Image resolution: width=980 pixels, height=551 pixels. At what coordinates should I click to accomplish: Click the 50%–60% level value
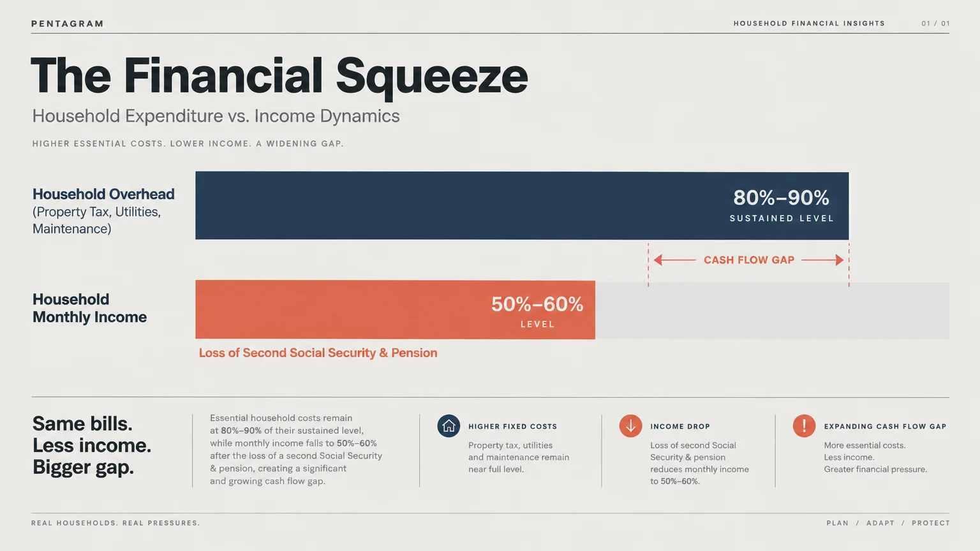(x=537, y=304)
